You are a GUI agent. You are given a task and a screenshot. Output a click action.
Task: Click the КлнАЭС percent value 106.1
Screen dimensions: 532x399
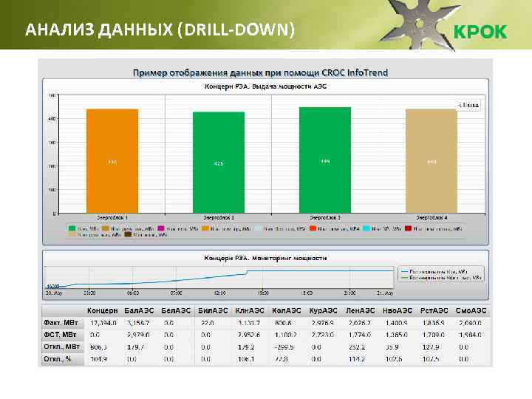pos(246,359)
